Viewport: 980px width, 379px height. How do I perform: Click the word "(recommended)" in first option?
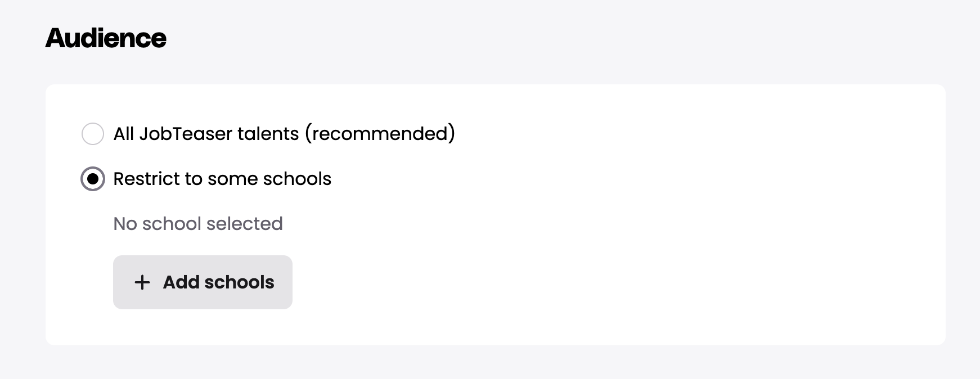click(x=380, y=134)
